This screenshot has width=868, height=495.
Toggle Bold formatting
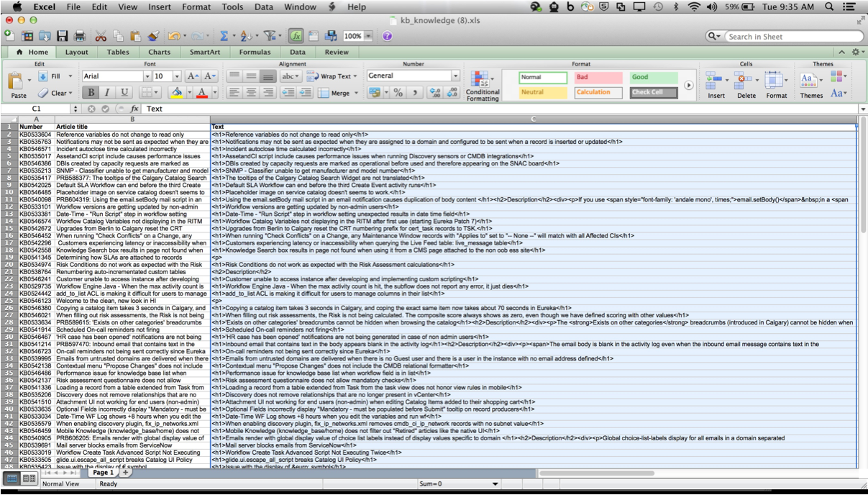91,93
